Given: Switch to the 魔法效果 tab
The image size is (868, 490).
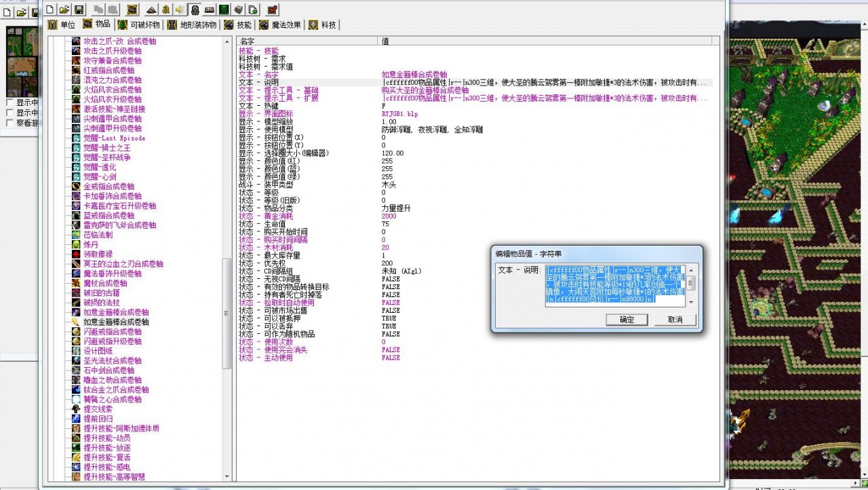Looking at the screenshot, I should tap(280, 24).
